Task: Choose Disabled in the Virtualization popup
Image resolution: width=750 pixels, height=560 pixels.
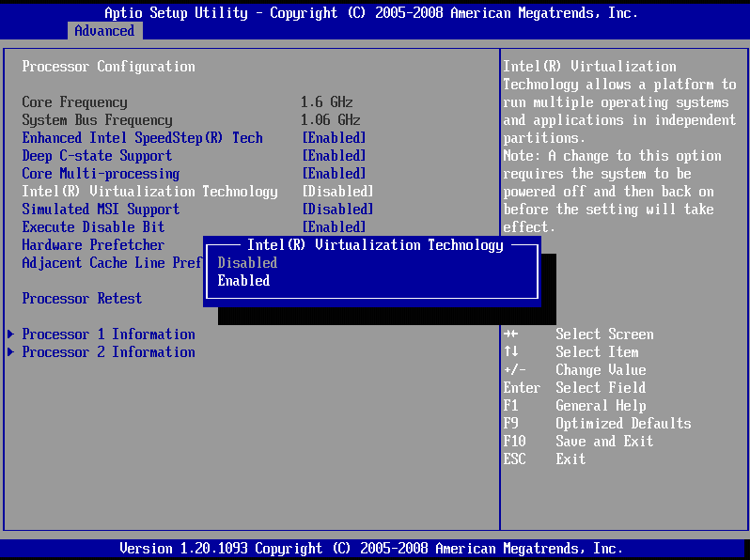Action: pos(247,262)
